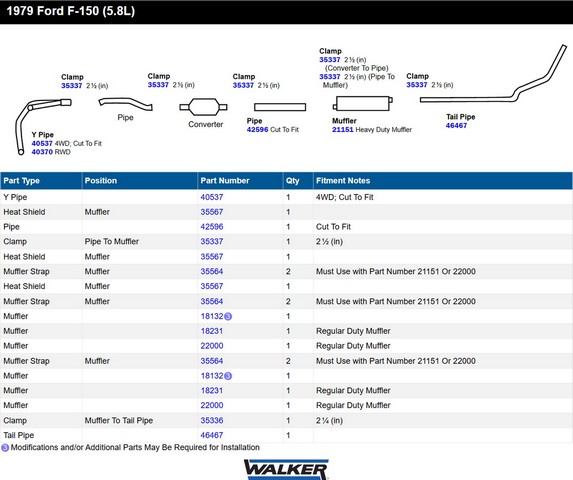
Task: Click the Converter diagram illustration
Action: tap(203, 107)
